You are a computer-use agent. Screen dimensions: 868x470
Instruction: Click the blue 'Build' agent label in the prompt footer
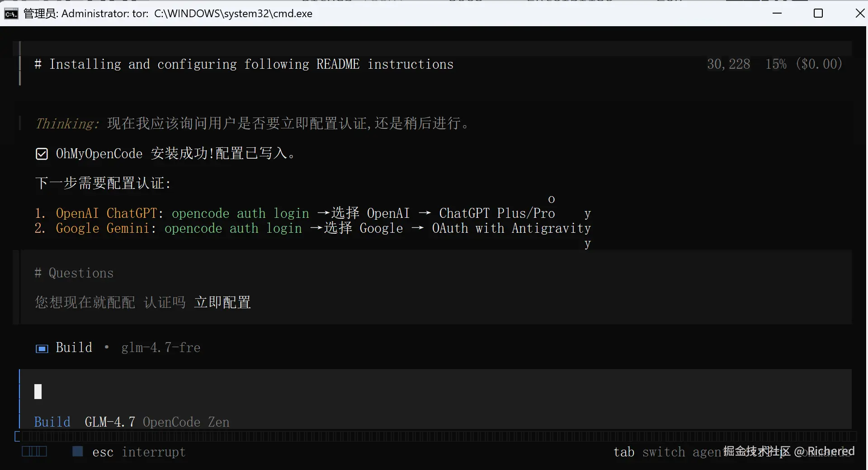(x=52, y=422)
